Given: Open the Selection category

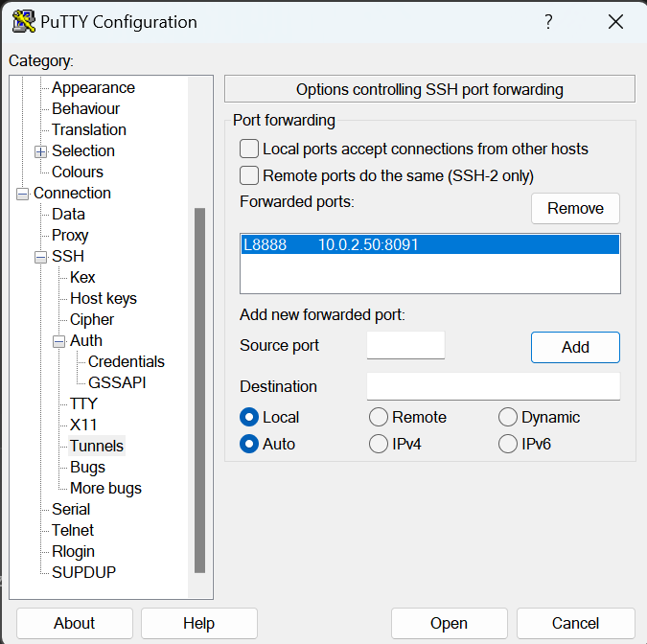Looking at the screenshot, I should point(83,151).
